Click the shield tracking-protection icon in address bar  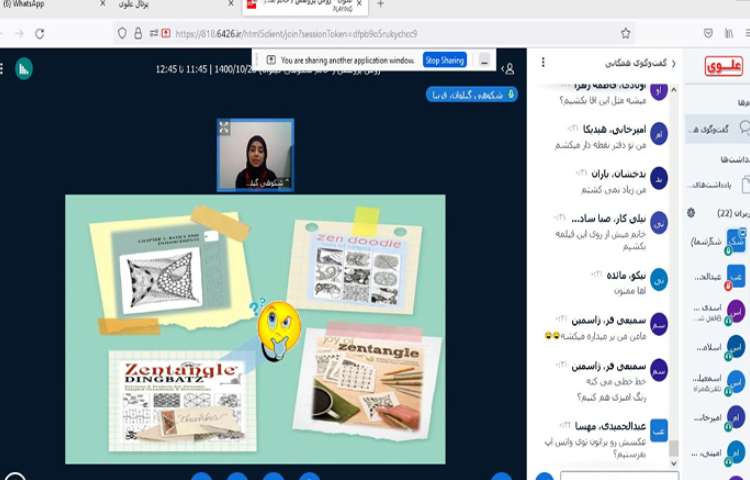pyautogui.click(x=122, y=33)
